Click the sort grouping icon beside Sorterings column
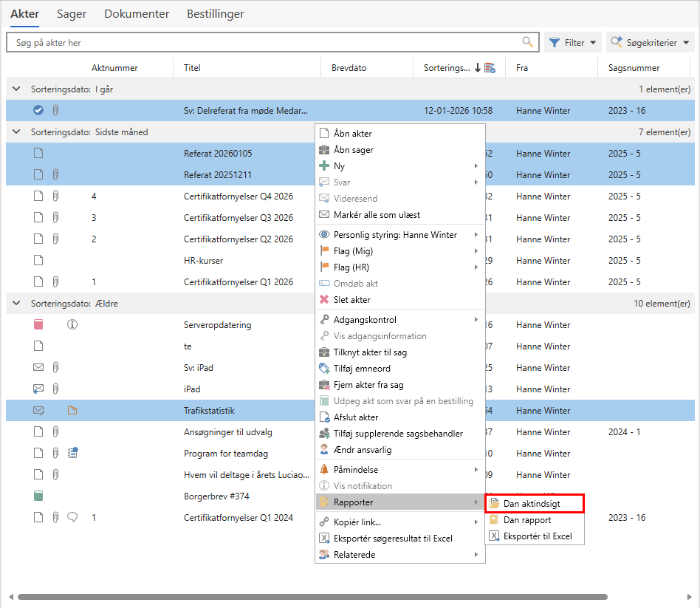700x608 pixels. pyautogui.click(x=490, y=68)
